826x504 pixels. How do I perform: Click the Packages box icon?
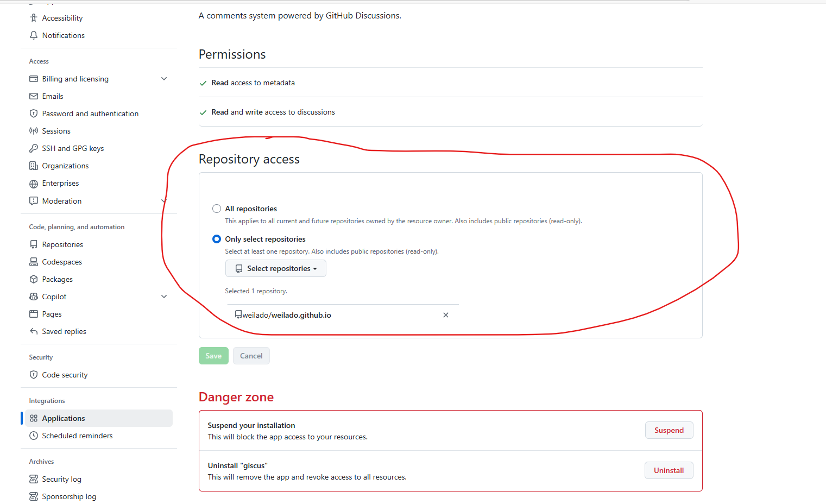pos(34,279)
